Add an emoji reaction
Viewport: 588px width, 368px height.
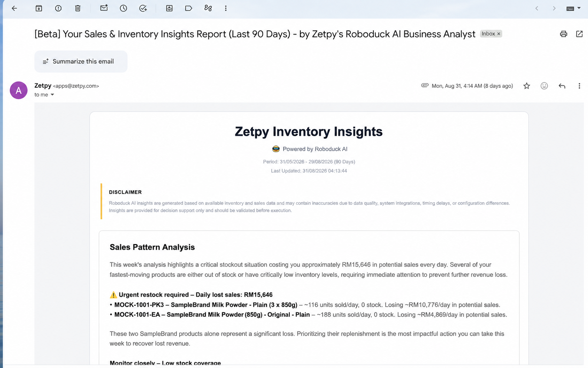tap(544, 86)
